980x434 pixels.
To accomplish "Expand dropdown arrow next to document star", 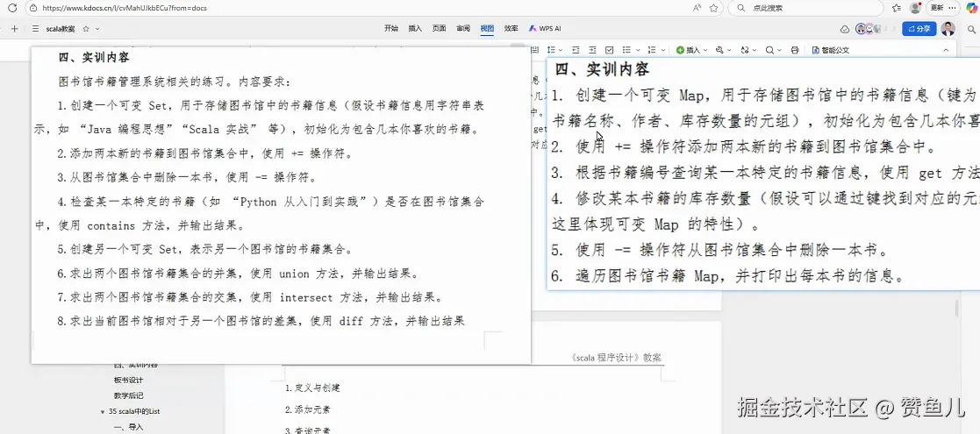I will coord(97,29).
